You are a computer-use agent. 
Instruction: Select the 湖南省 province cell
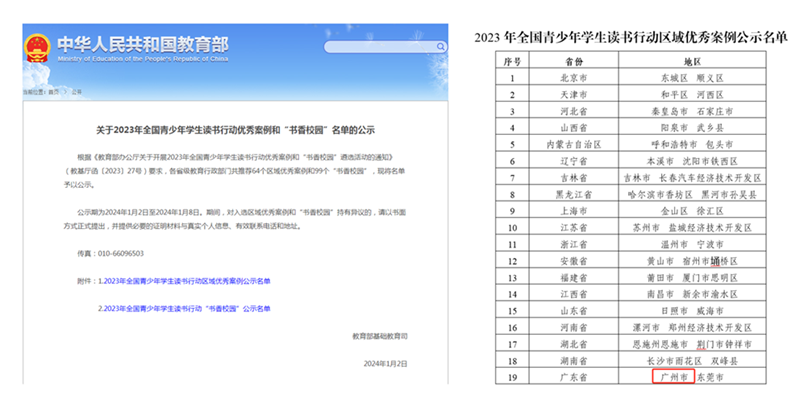click(574, 361)
